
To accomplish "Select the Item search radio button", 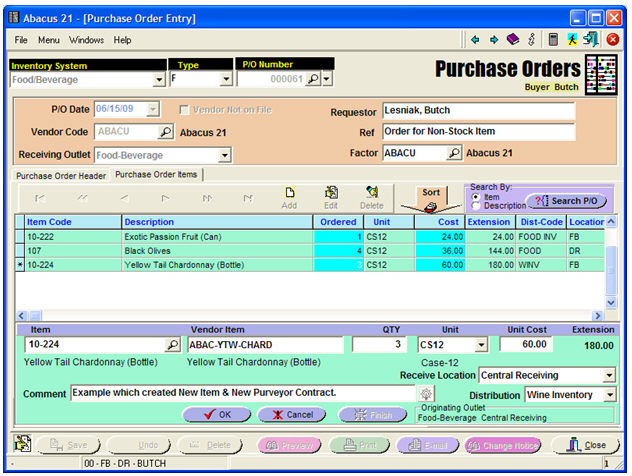I will [475, 197].
